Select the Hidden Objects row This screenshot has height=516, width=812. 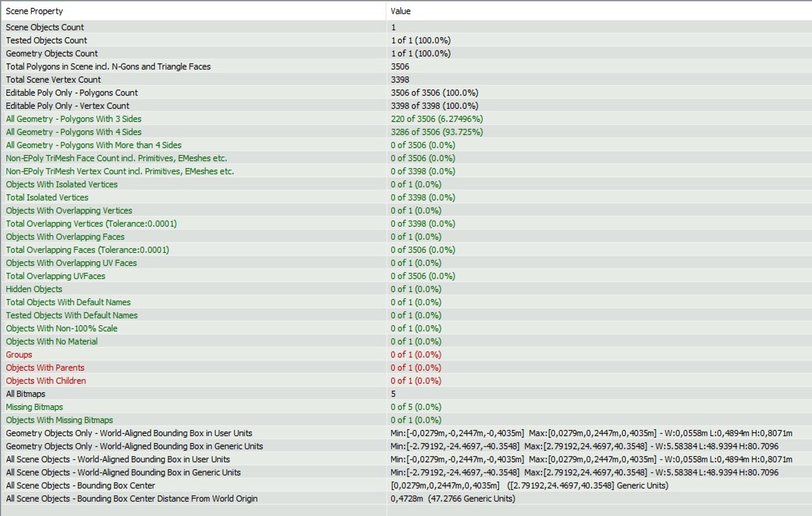(x=406, y=289)
